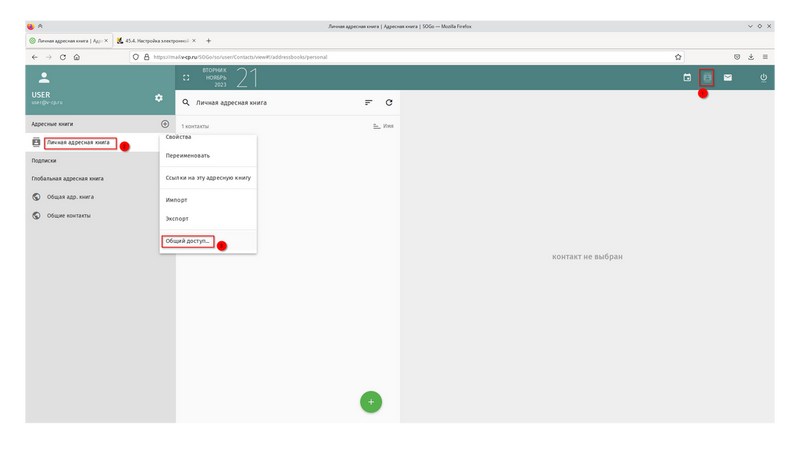
Task: Select Свойства in context menu
Action: (179, 137)
